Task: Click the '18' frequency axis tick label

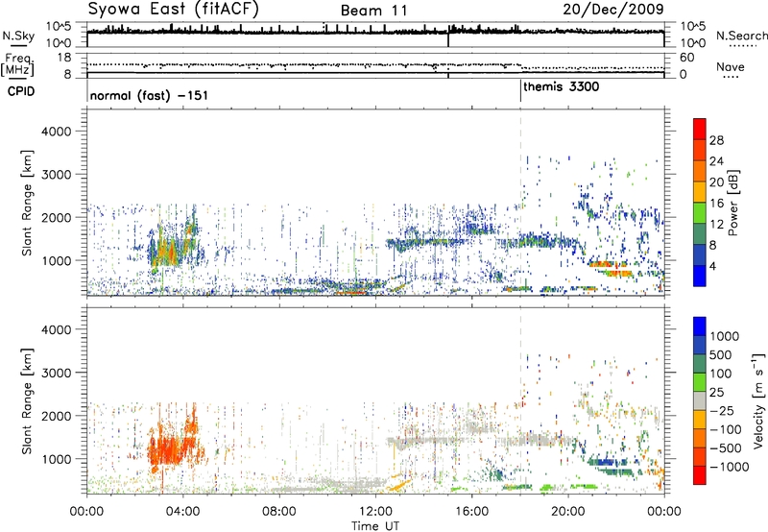Action: (64, 58)
